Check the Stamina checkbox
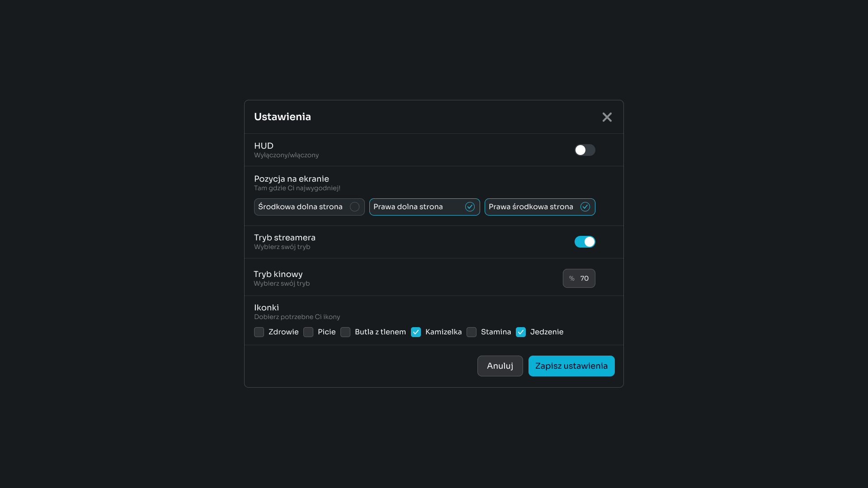This screenshot has width=868, height=488. [472, 332]
